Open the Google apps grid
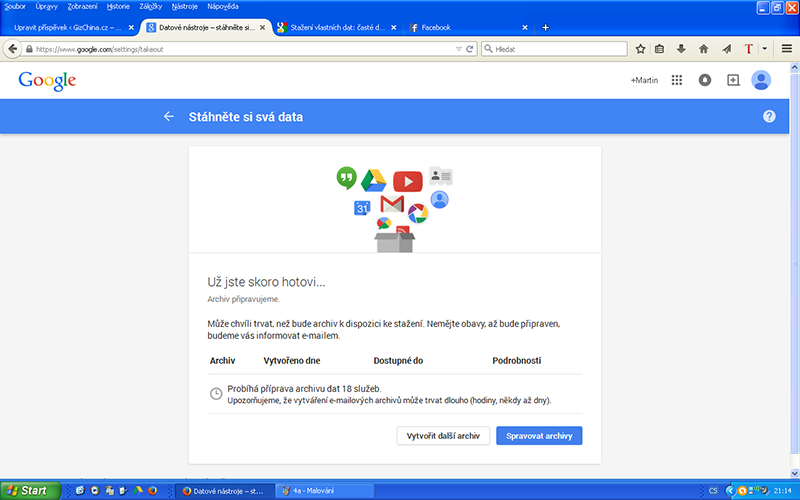This screenshot has height=500, width=800. click(677, 80)
